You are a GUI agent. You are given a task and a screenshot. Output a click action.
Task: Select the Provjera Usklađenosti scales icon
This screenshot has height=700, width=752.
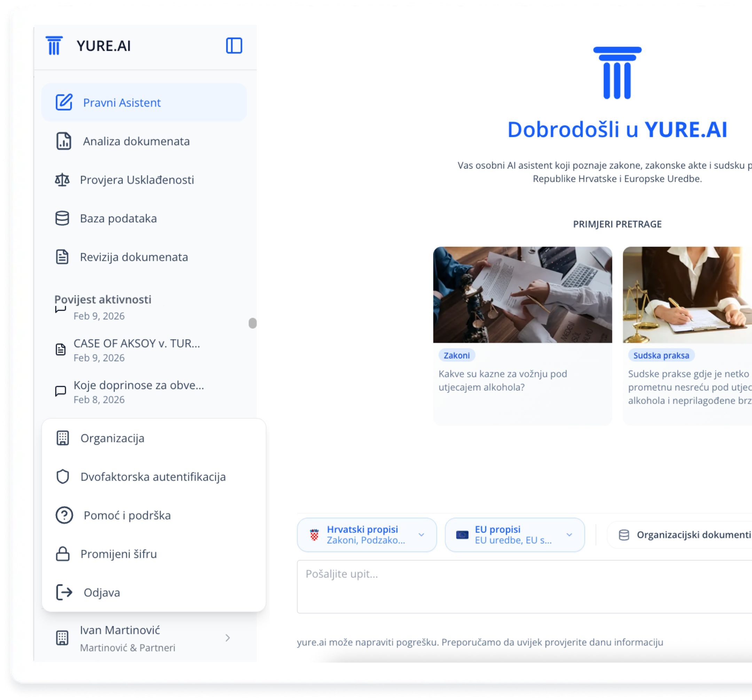point(62,180)
